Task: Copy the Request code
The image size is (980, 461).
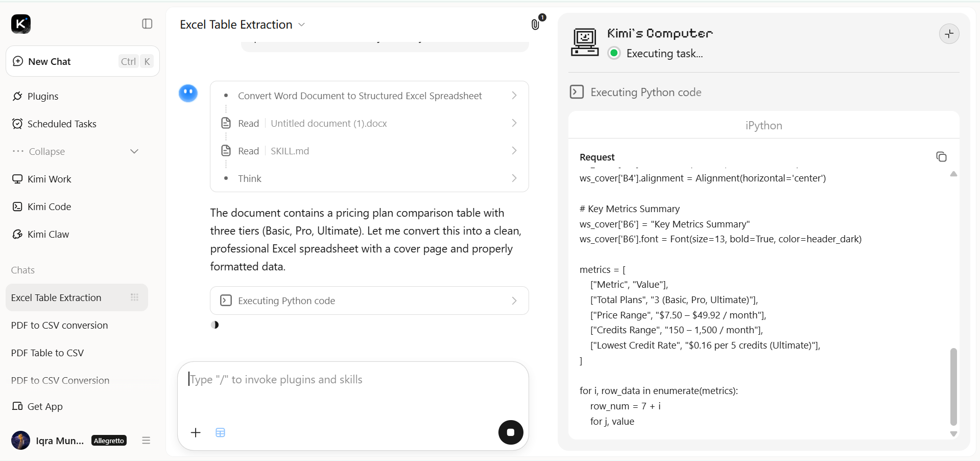Action: click(941, 157)
